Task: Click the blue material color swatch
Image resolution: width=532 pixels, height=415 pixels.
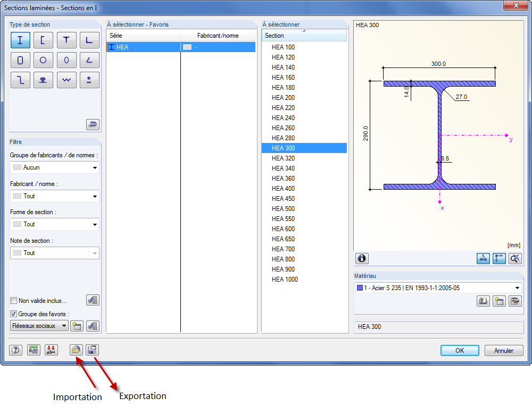Action: (360, 288)
